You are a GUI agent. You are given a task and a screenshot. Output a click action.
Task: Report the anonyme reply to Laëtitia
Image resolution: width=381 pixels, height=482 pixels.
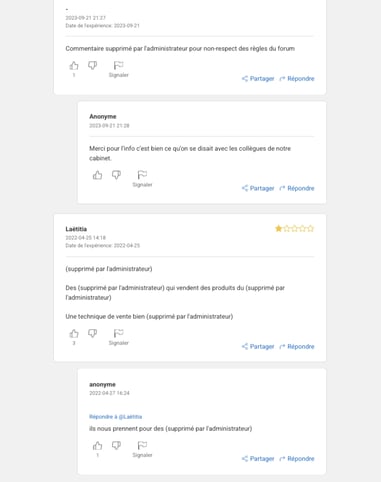click(142, 449)
